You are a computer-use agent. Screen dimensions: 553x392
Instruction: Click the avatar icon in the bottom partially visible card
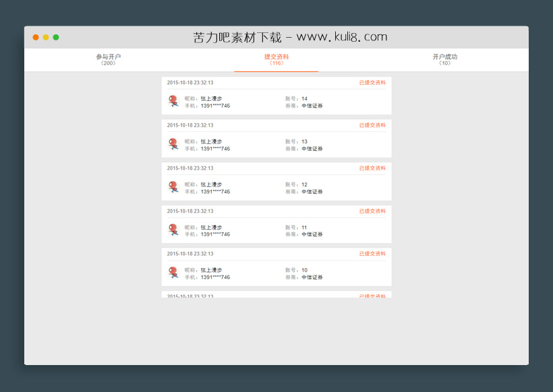pos(173,303)
